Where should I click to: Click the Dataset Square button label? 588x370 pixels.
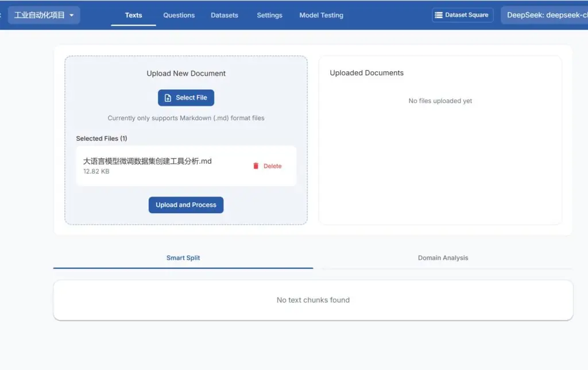(x=466, y=15)
